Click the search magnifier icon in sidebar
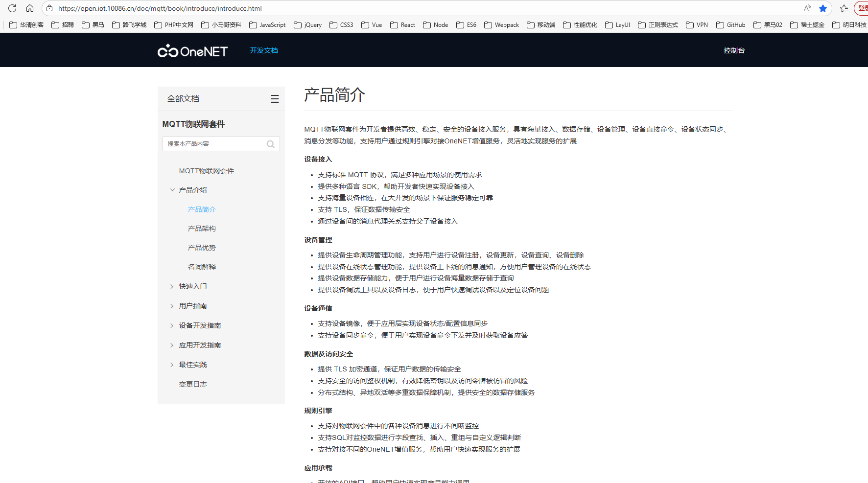This screenshot has height=483, width=868. [x=270, y=144]
